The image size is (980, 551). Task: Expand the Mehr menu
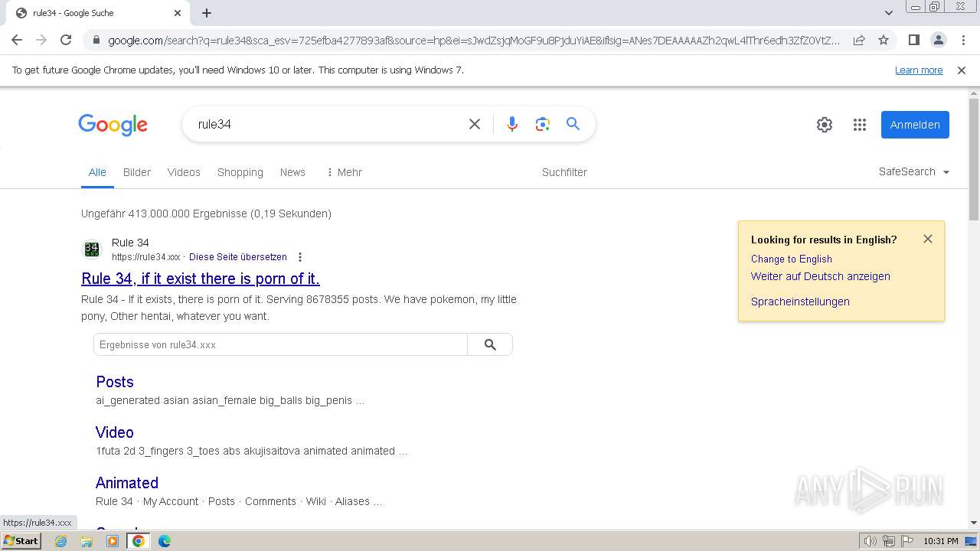coord(345,172)
